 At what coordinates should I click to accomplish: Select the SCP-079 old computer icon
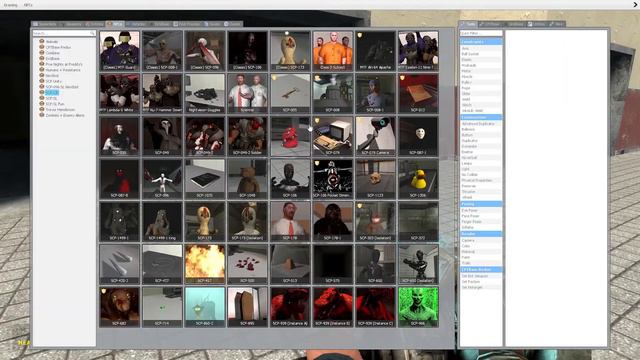[333, 136]
